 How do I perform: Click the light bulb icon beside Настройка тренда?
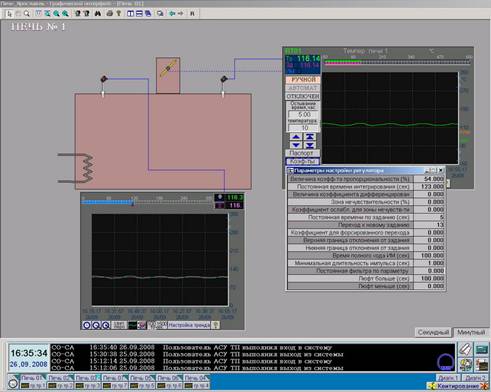pyautogui.click(x=216, y=325)
